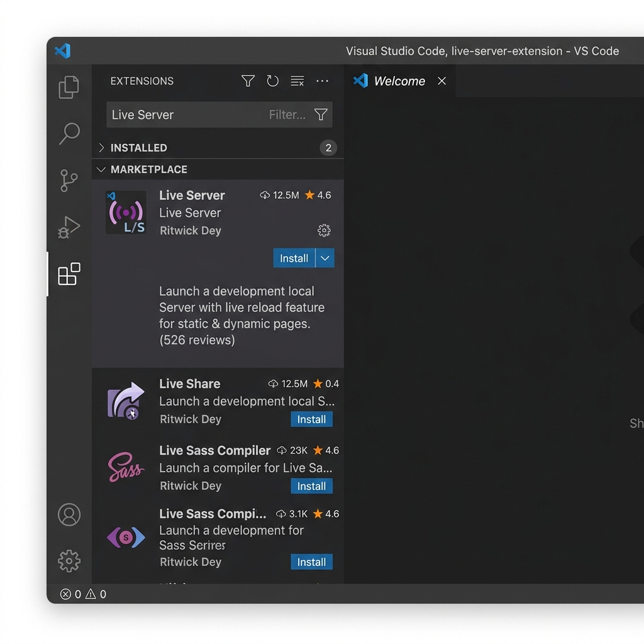The image size is (644, 644).
Task: Install the Live Server extension
Action: (294, 258)
